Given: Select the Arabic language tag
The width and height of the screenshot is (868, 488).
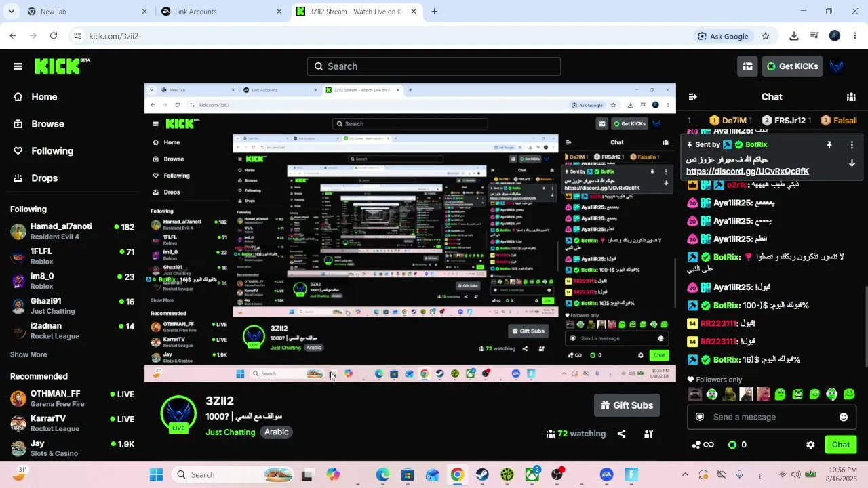Looking at the screenshot, I should click(277, 432).
